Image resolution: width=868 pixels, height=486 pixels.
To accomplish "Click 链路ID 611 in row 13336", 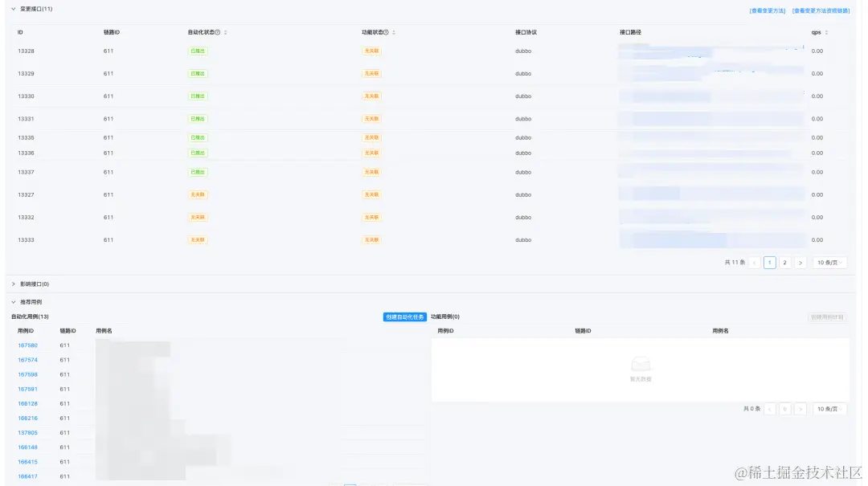I will [108, 153].
